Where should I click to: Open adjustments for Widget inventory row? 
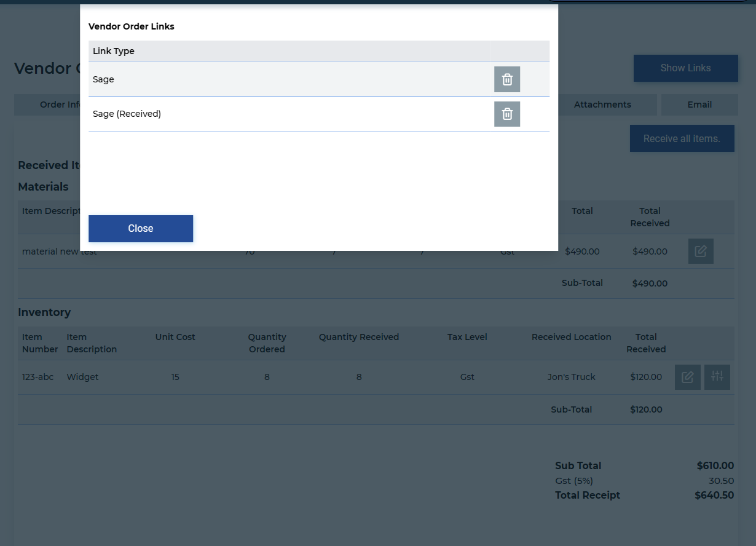717,377
